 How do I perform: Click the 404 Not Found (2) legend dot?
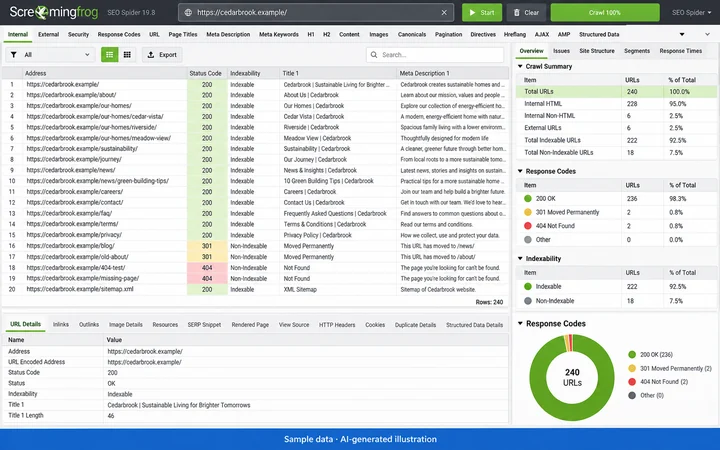632,382
